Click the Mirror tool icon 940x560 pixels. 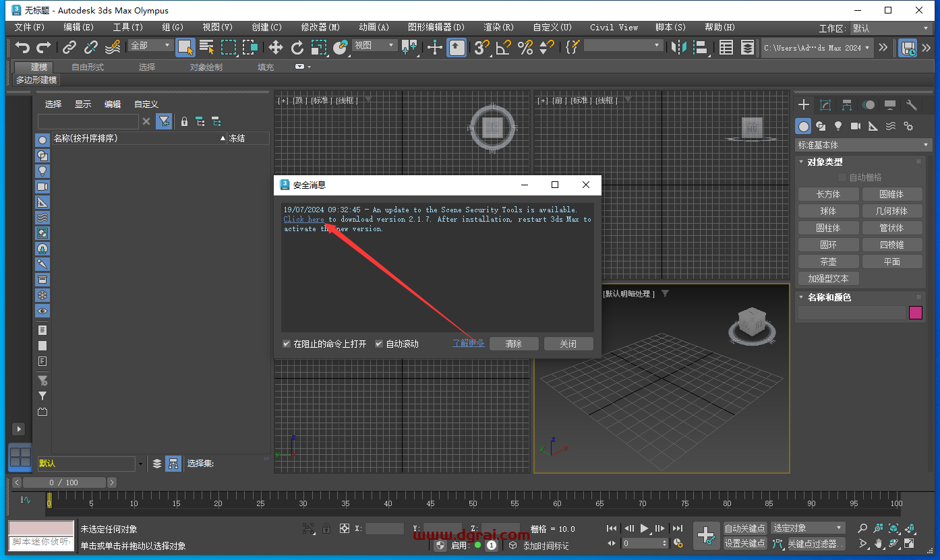coord(679,47)
